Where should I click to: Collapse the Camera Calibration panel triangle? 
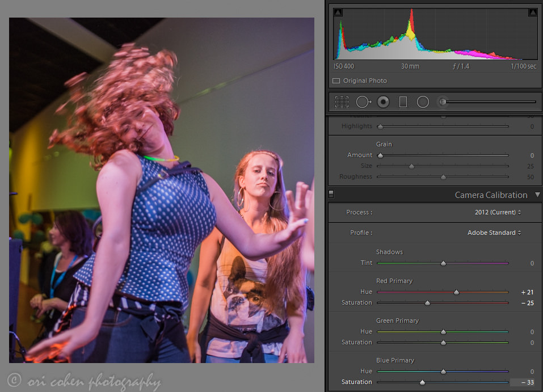pos(537,195)
